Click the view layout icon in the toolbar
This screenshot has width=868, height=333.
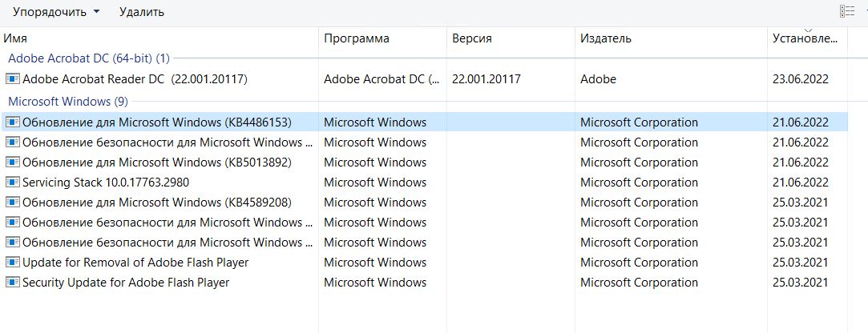(x=846, y=11)
